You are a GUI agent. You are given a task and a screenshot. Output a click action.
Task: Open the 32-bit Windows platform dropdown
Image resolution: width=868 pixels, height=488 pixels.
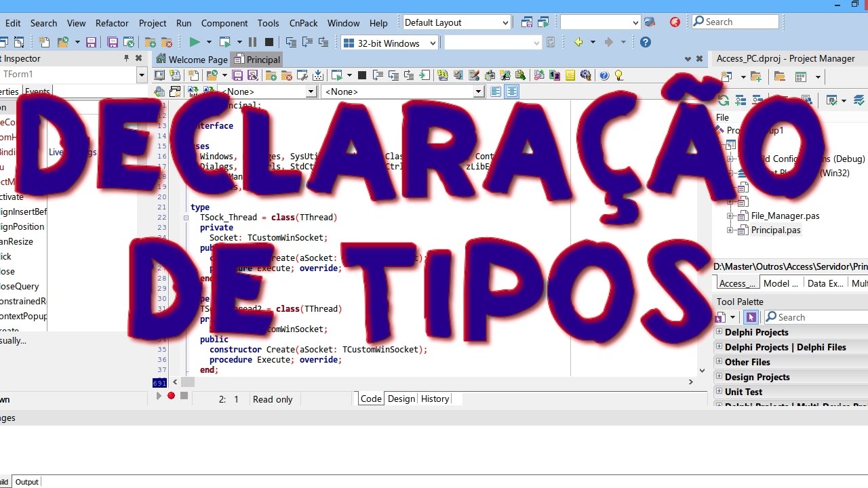(x=433, y=43)
